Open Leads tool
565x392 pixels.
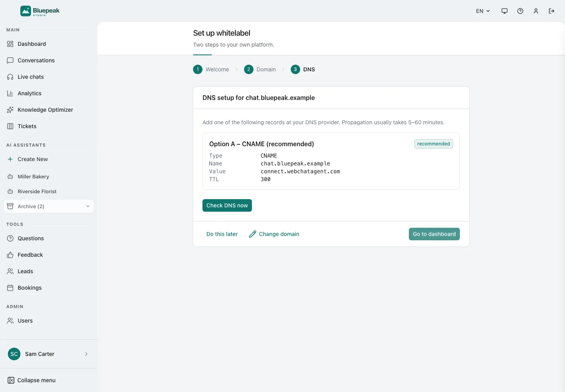[49, 271]
